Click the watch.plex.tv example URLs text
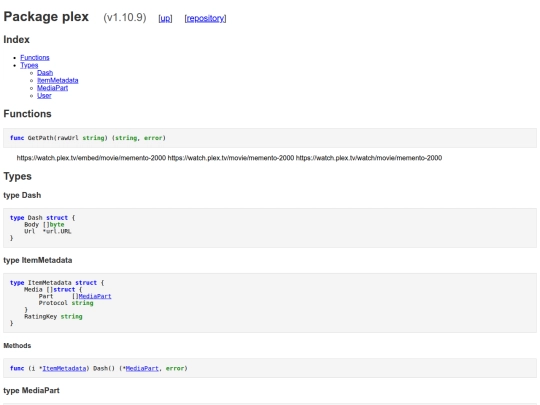 (x=229, y=158)
